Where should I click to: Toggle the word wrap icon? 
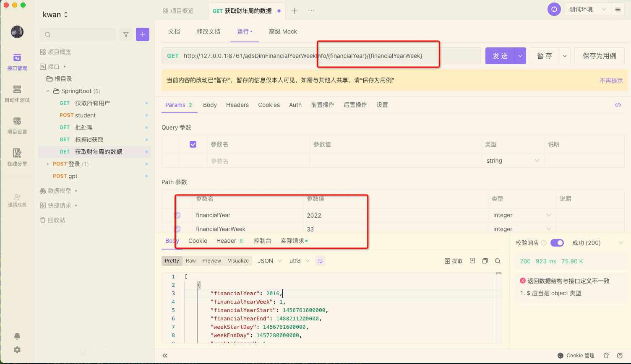pos(320,261)
